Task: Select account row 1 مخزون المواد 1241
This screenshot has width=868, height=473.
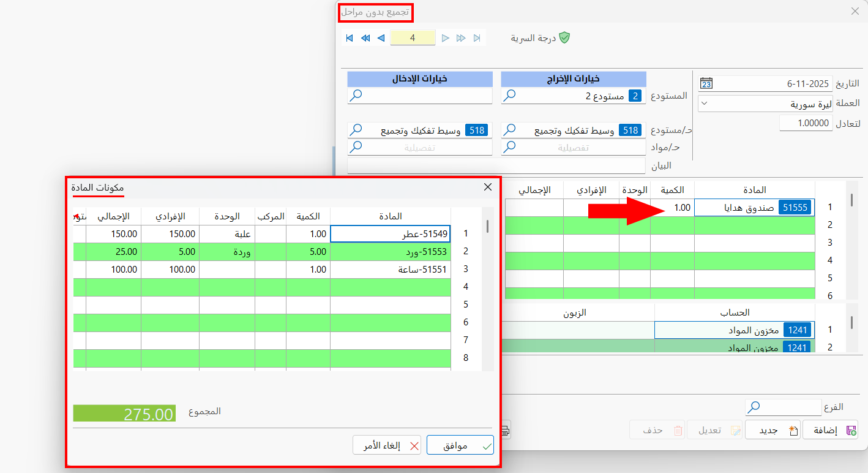Action: (735, 330)
